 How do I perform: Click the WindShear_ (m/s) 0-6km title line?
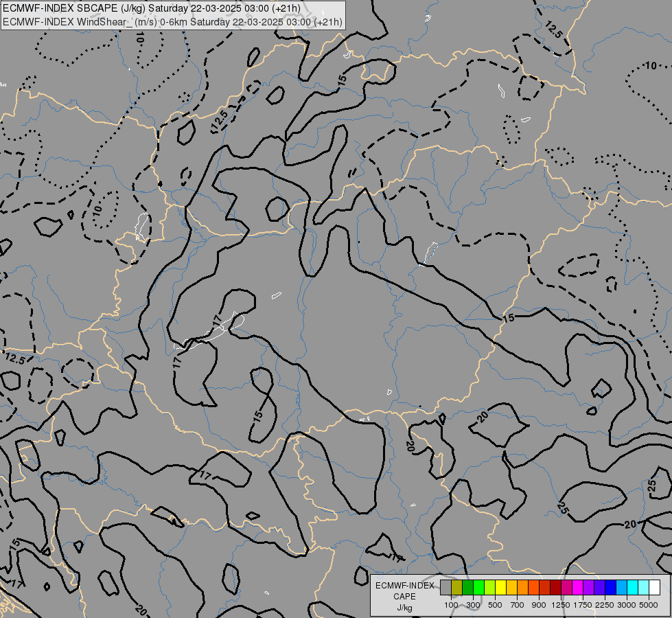pyautogui.click(x=172, y=22)
